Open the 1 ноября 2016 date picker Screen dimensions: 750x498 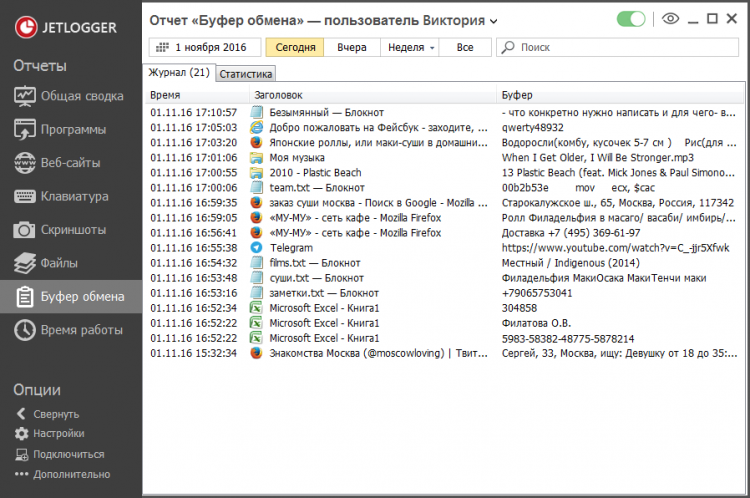205,47
